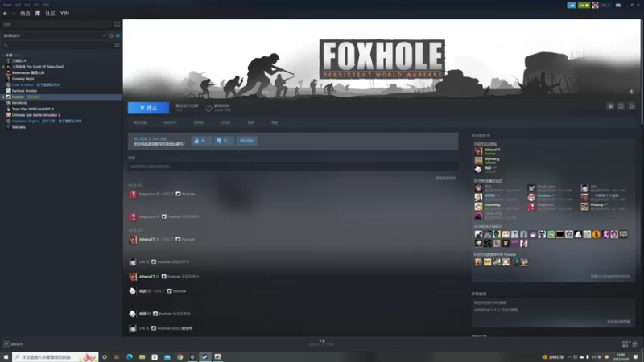Open BigWang friend entry
This screenshot has width=644, height=362.
(x=488, y=160)
